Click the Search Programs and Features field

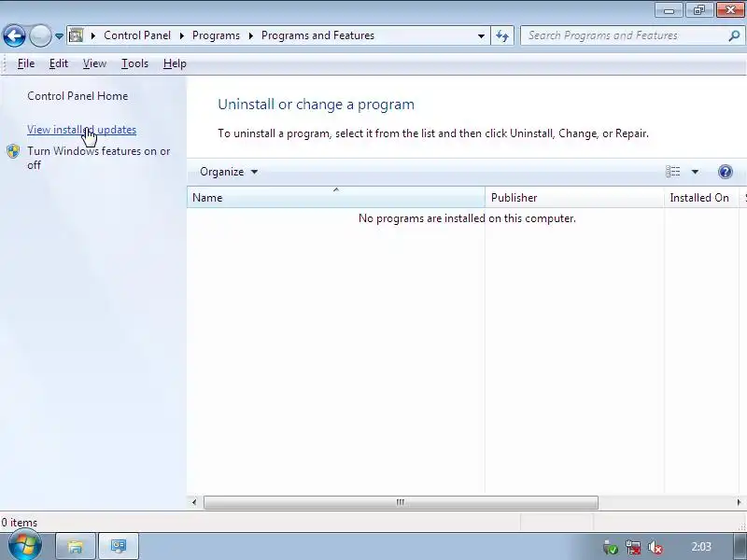625,35
